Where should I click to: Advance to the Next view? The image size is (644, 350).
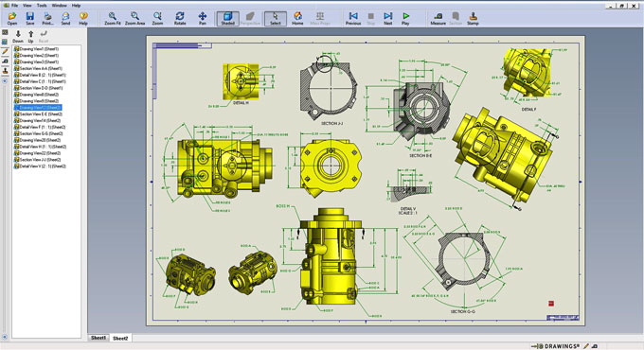[387, 19]
